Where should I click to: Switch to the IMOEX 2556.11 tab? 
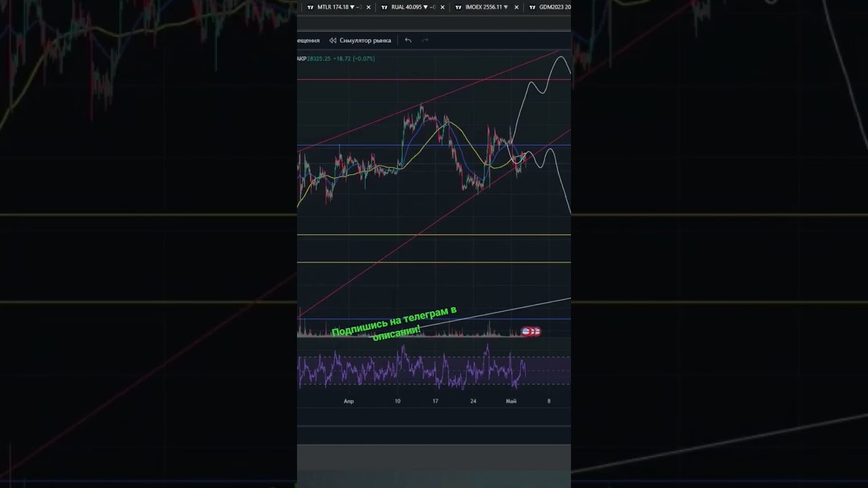[x=487, y=7]
